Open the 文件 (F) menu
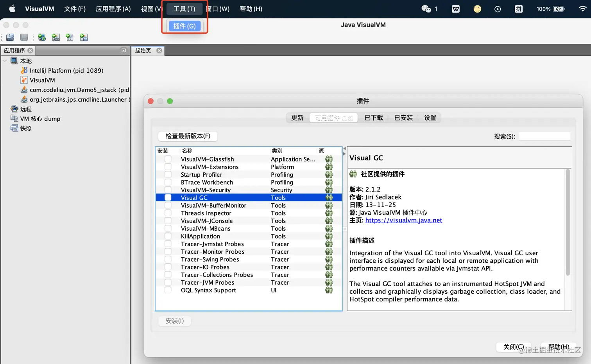This screenshot has width=591, height=364. pos(75,9)
